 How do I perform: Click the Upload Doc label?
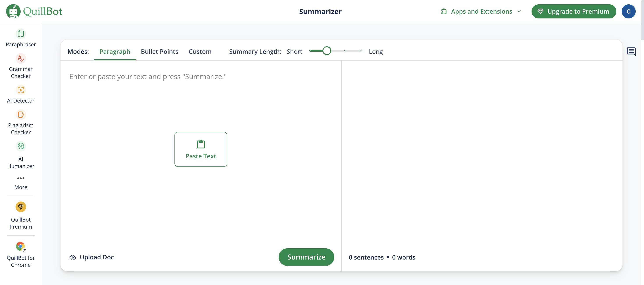[x=97, y=257]
